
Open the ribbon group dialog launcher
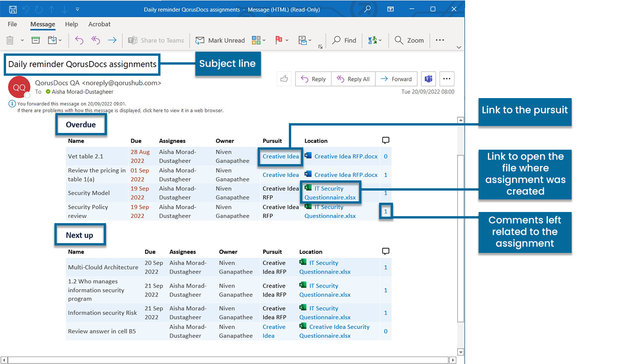[320, 46]
